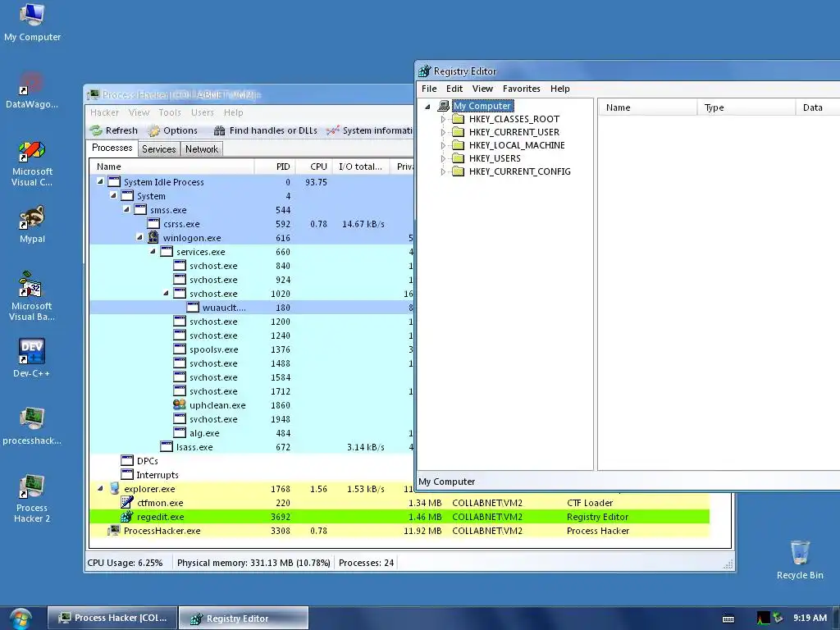Click the Find handles or DLLs binoculars icon
Viewport: 840px width, 630px height.
(219, 130)
